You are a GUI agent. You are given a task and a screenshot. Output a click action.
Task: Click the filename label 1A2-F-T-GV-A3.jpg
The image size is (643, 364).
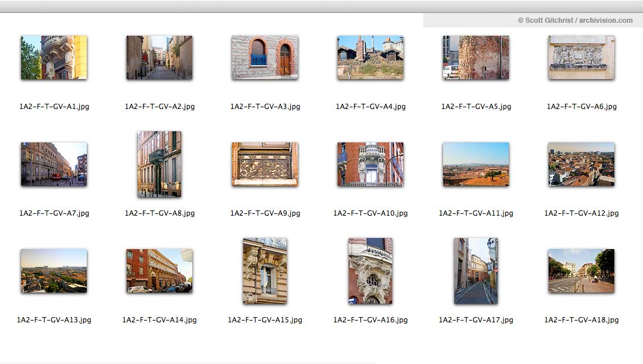click(265, 107)
